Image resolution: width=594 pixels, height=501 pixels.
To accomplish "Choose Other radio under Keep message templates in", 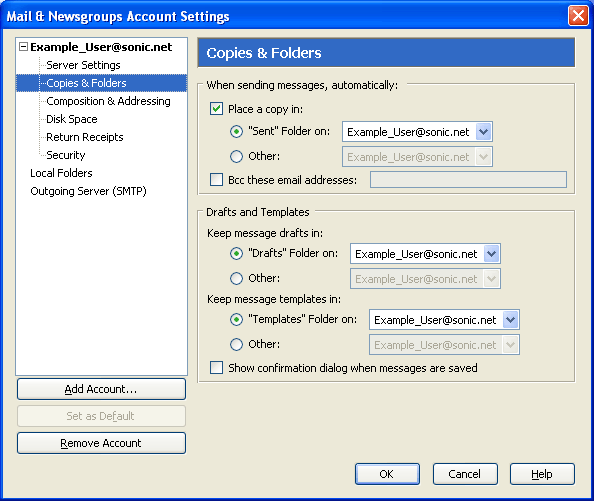I will point(236,344).
